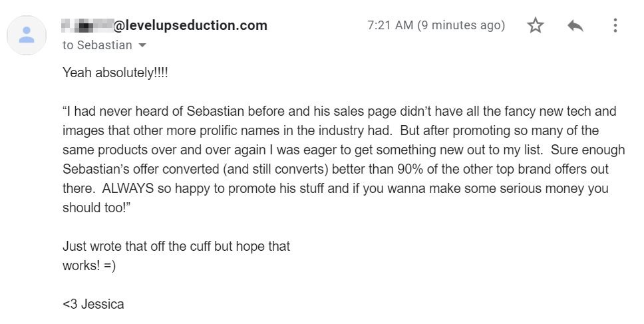Star this email from levelupseduction.com
The width and height of the screenshot is (644, 324).
pos(535,25)
